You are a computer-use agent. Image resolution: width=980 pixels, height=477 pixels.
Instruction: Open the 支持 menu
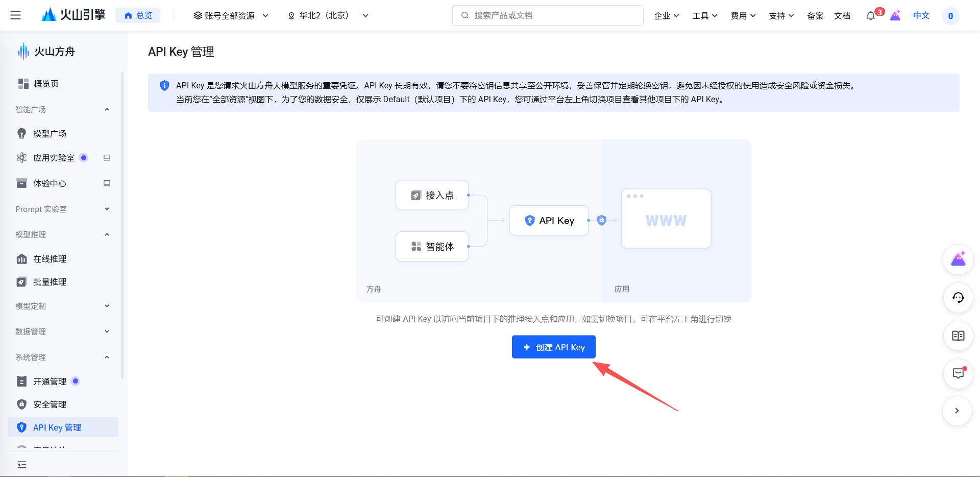tap(781, 16)
